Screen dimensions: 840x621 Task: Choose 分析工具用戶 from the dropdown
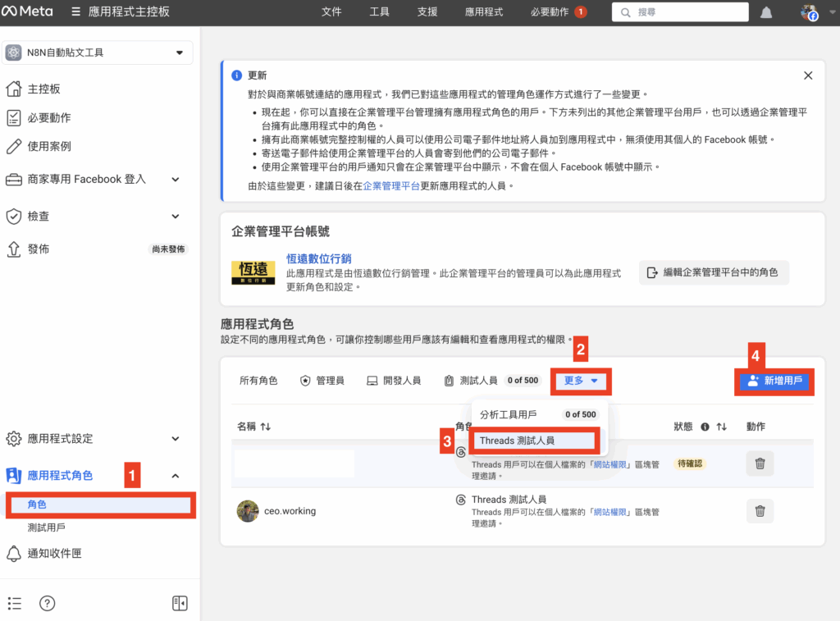[538, 415]
